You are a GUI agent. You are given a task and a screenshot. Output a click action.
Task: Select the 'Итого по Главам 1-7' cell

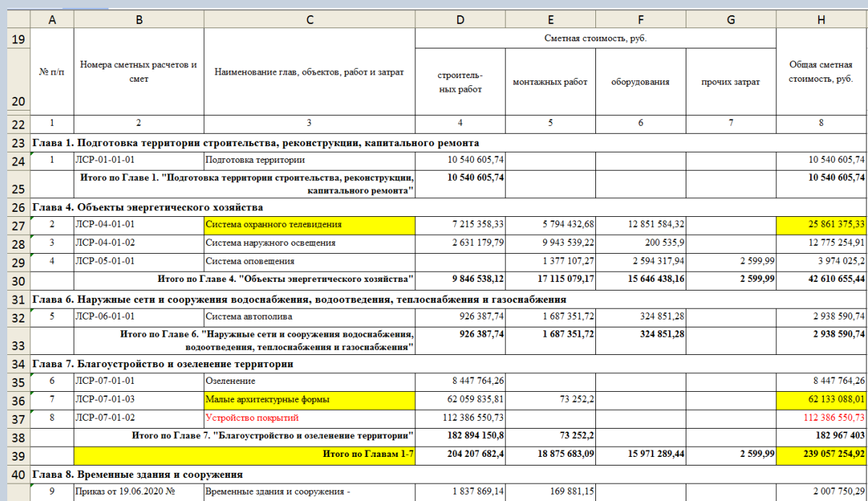coord(244,474)
